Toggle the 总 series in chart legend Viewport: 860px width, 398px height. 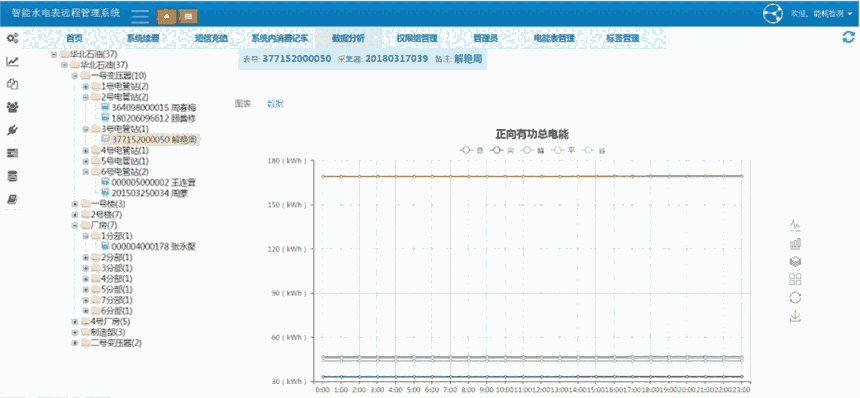pyautogui.click(x=472, y=150)
